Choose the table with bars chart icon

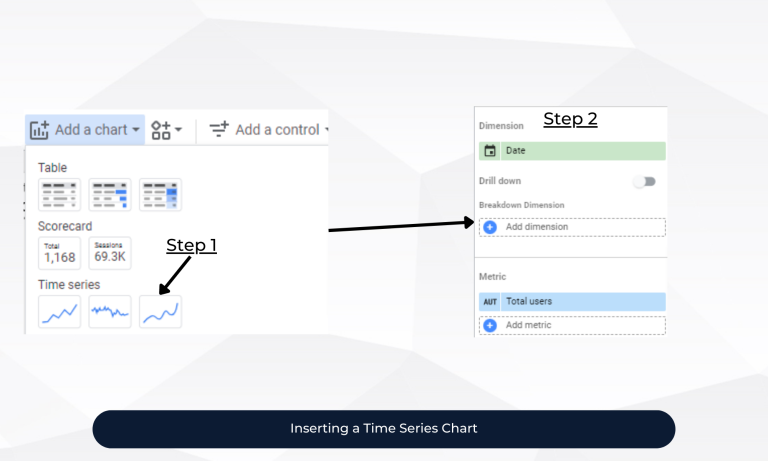coord(110,196)
